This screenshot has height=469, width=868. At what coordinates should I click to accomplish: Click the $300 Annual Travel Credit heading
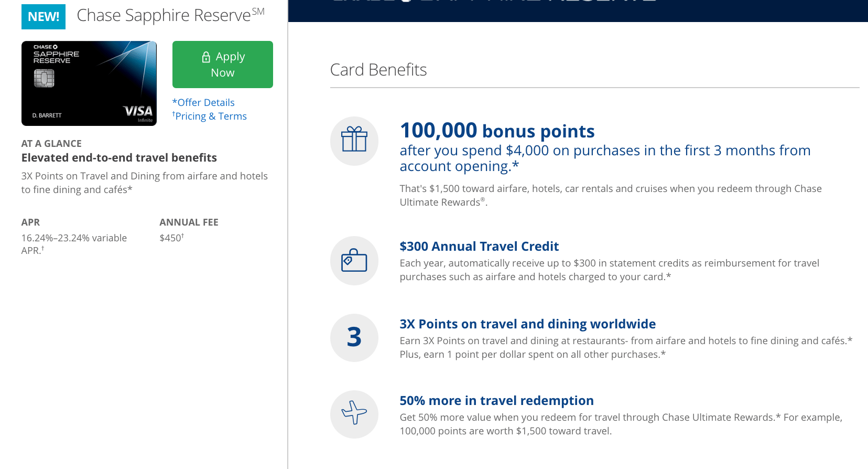pyautogui.click(x=479, y=246)
